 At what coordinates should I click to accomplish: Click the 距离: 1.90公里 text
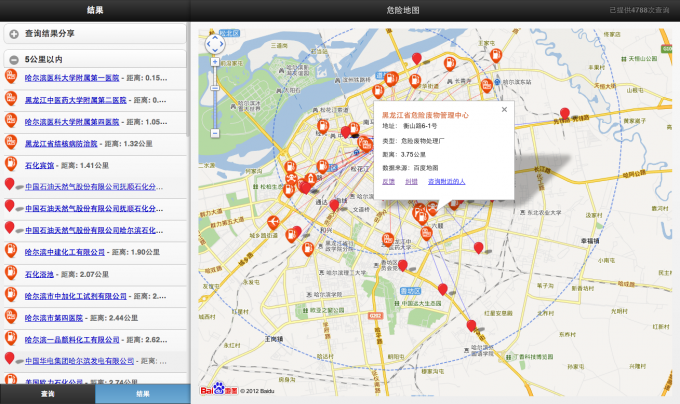pos(136,252)
